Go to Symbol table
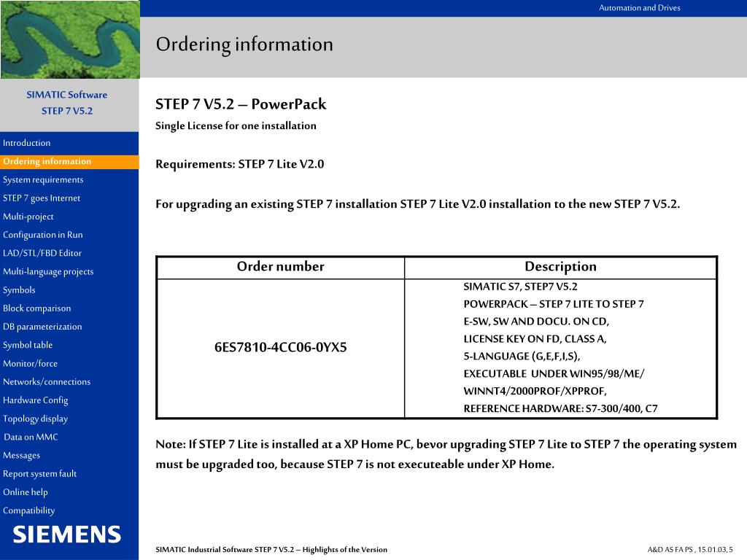This screenshot has height=560, width=747. (28, 345)
